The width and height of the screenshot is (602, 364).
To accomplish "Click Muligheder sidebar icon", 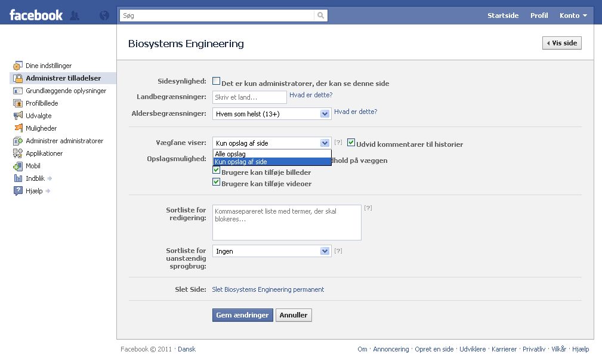I will (x=18, y=128).
